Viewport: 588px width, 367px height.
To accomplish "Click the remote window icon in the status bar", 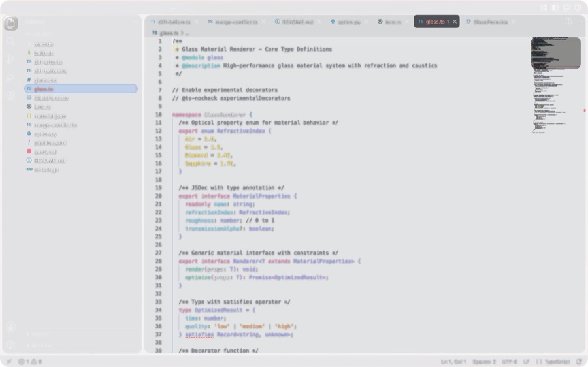I will click(9, 361).
